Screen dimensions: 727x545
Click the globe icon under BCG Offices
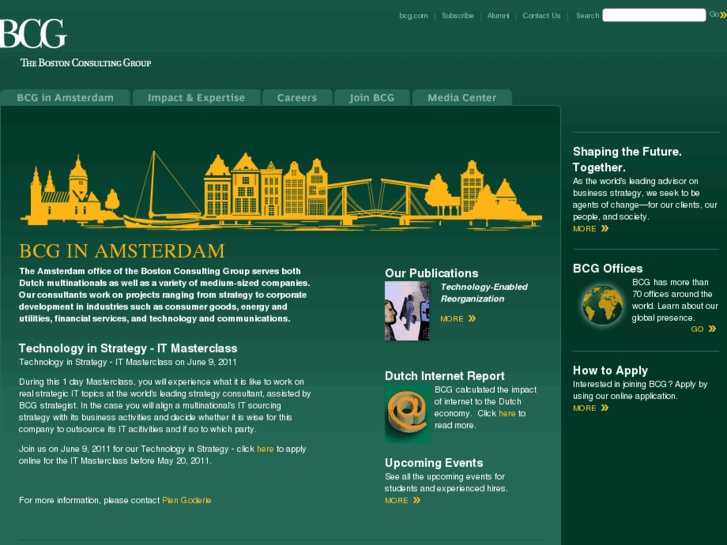click(602, 305)
